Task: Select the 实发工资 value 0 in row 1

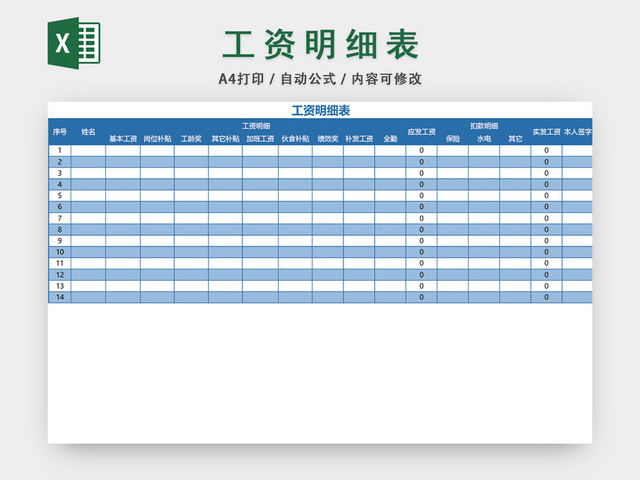Action: [547, 151]
